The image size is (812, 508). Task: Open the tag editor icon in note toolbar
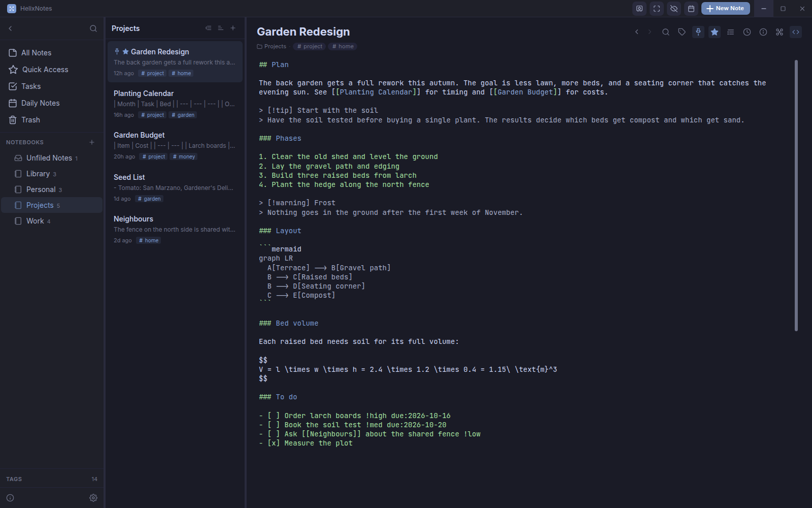(682, 32)
